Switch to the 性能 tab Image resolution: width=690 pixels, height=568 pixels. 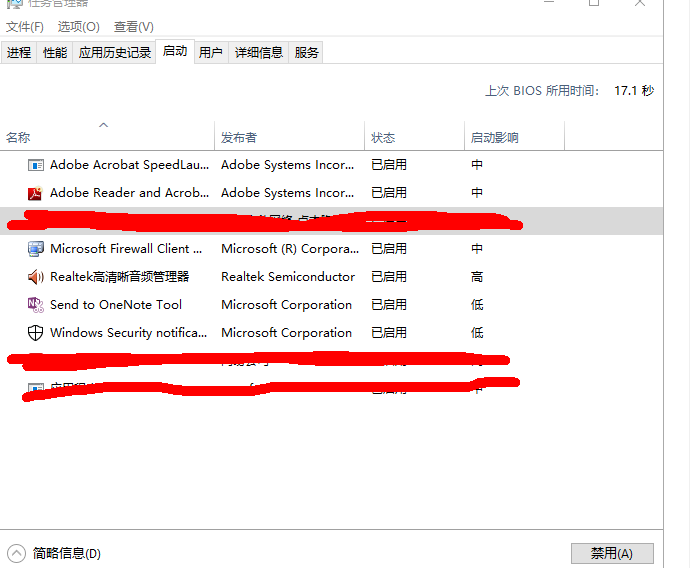[55, 53]
